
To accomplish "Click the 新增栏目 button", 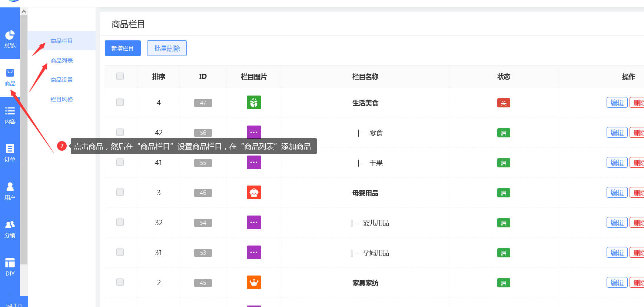I will [123, 48].
